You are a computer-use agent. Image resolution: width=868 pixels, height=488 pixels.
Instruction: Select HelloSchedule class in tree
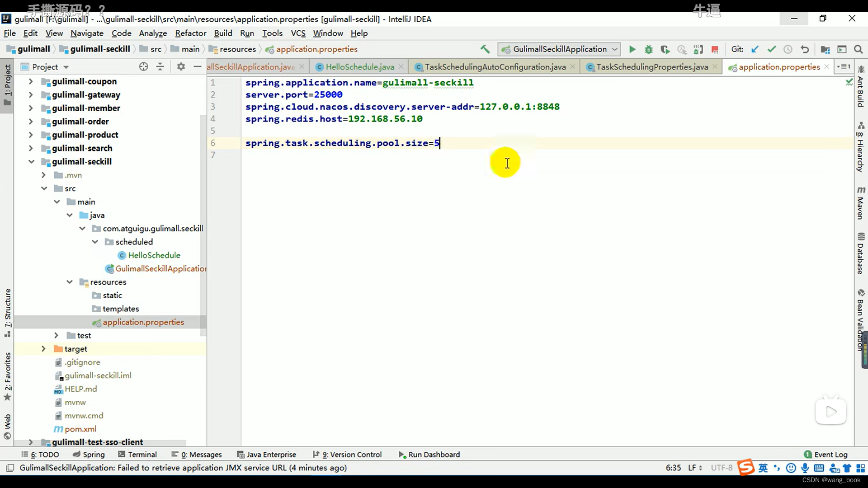click(x=154, y=255)
